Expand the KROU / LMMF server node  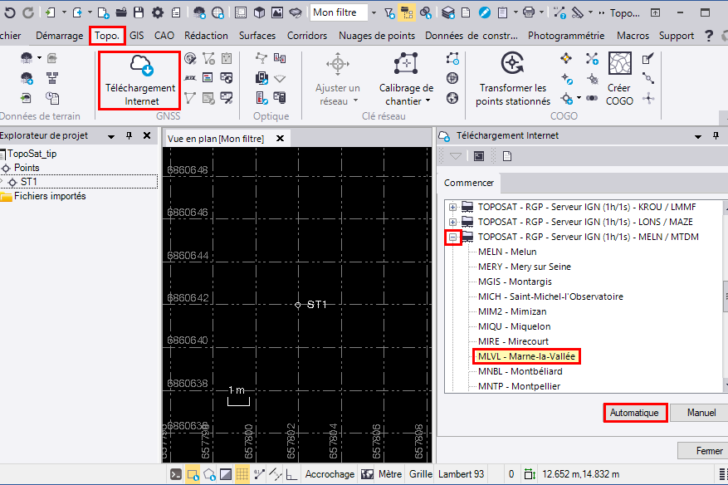tap(453, 206)
